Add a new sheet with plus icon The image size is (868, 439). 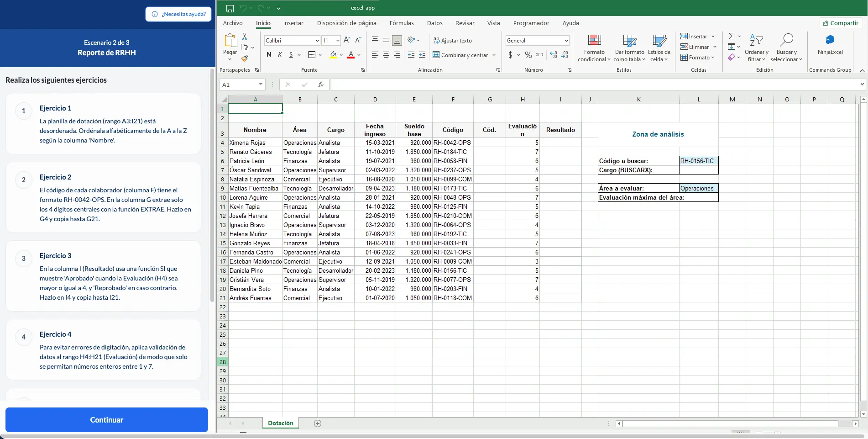[x=318, y=423]
